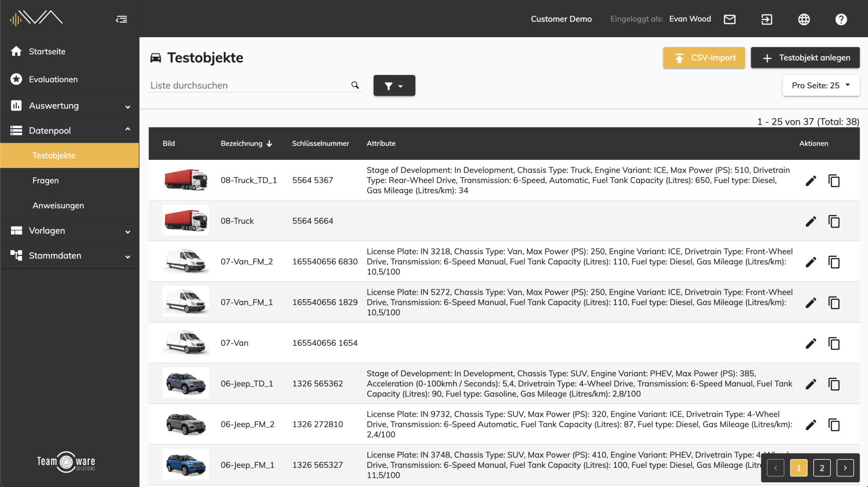Select Testobjekte in sidebar
This screenshot has height=487, width=868.
click(x=70, y=156)
